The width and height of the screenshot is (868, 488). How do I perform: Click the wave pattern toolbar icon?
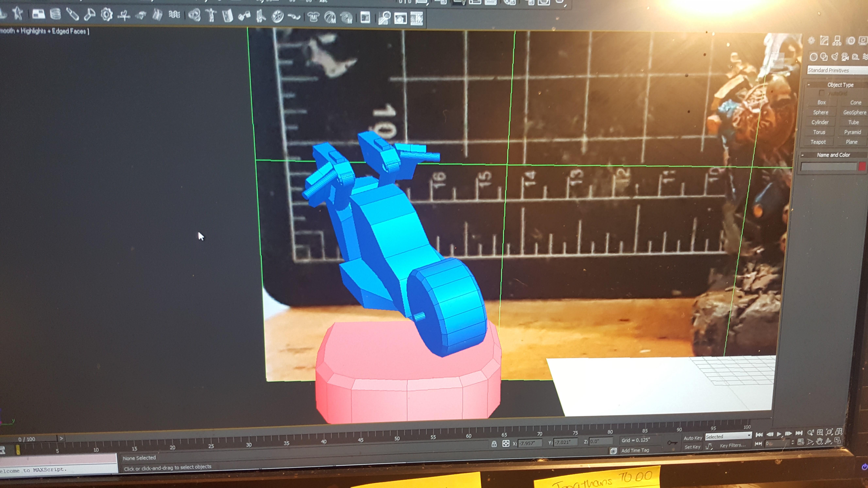[x=174, y=15]
